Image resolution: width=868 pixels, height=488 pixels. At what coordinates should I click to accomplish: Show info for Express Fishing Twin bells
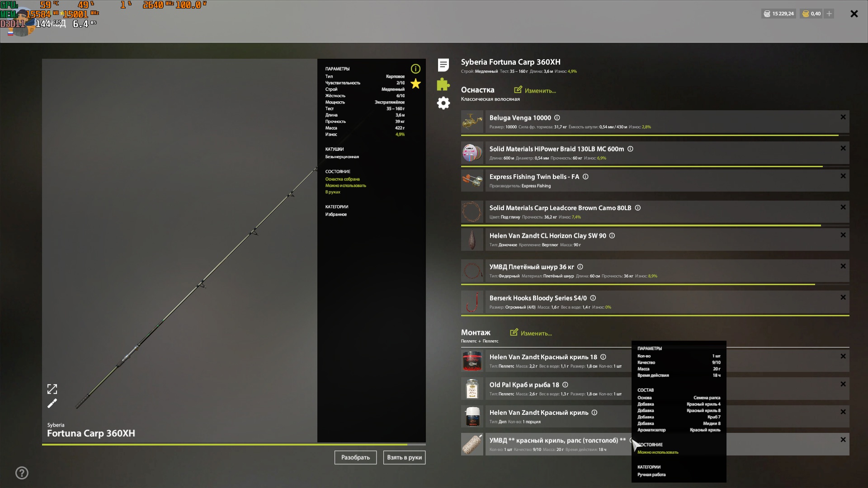(x=585, y=177)
